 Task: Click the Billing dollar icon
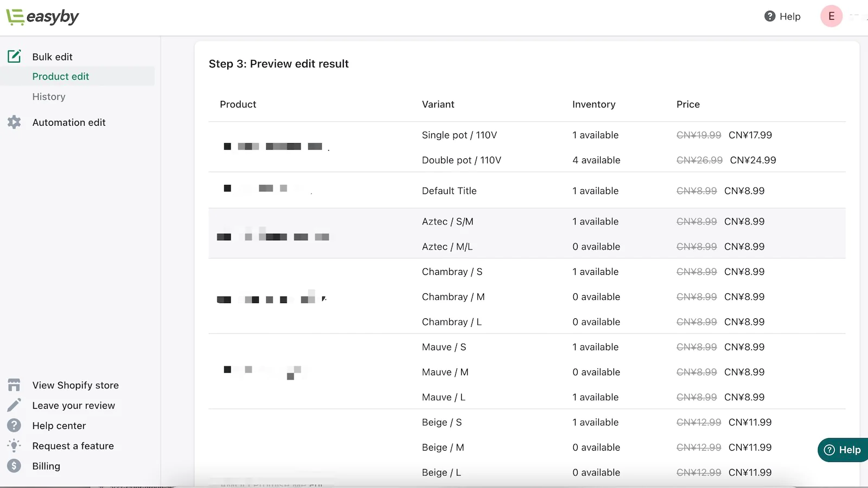(x=14, y=466)
